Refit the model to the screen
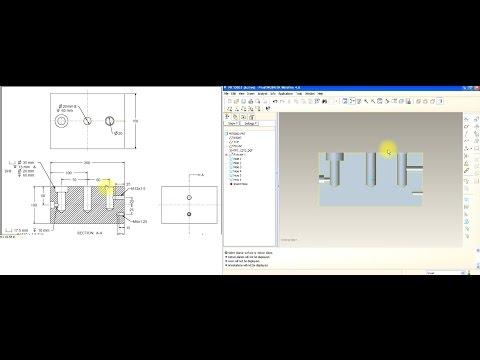 click(x=380, y=101)
